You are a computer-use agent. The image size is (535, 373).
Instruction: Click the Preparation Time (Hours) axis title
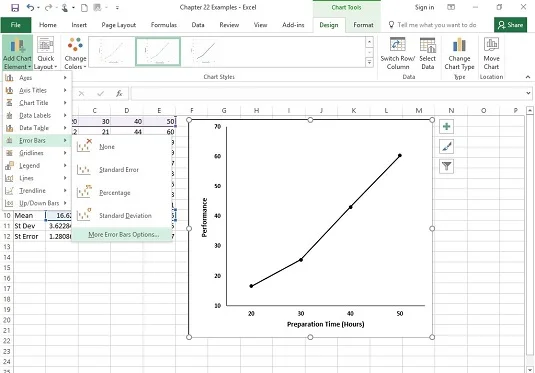pos(326,324)
